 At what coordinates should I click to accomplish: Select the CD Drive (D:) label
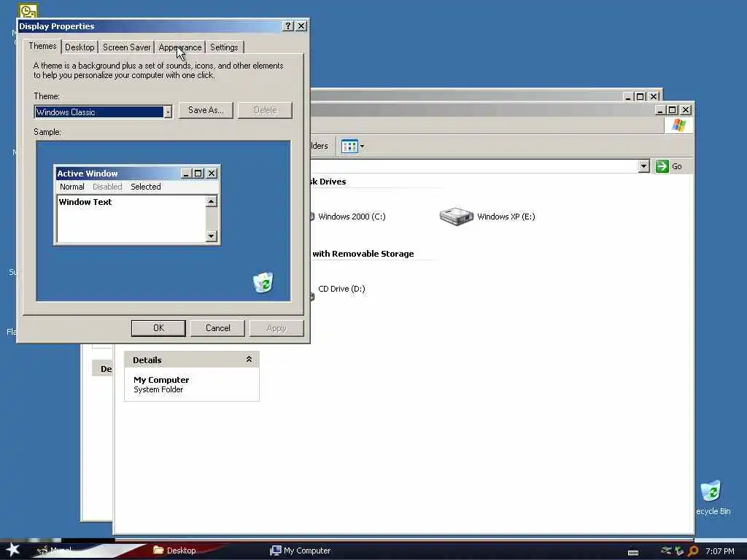[341, 289]
